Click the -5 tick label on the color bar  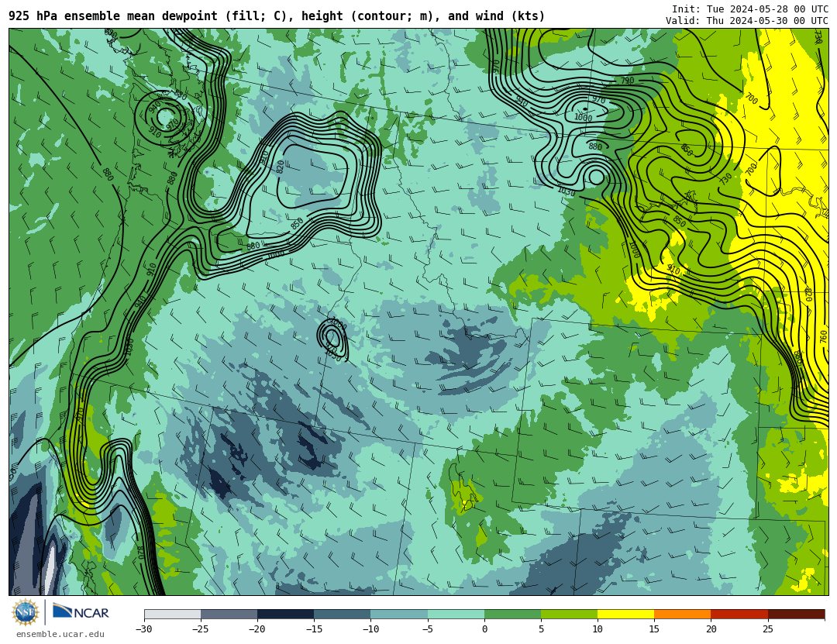click(x=427, y=629)
